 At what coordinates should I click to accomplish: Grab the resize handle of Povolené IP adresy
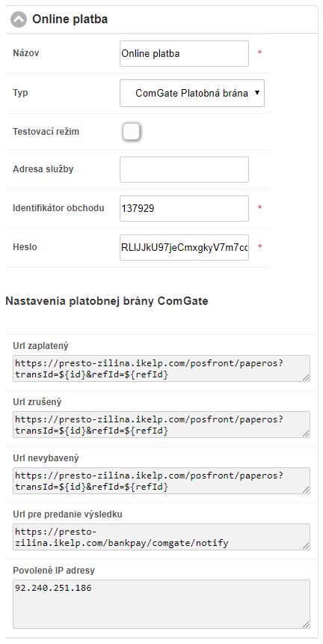pos(307,625)
